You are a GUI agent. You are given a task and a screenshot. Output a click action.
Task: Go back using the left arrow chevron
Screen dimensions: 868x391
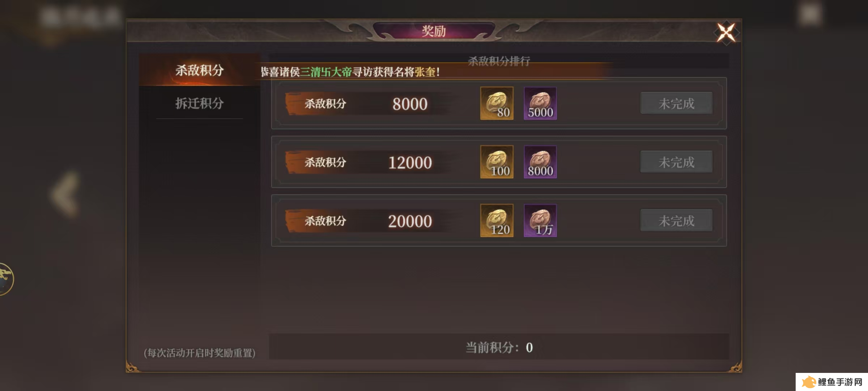point(66,194)
